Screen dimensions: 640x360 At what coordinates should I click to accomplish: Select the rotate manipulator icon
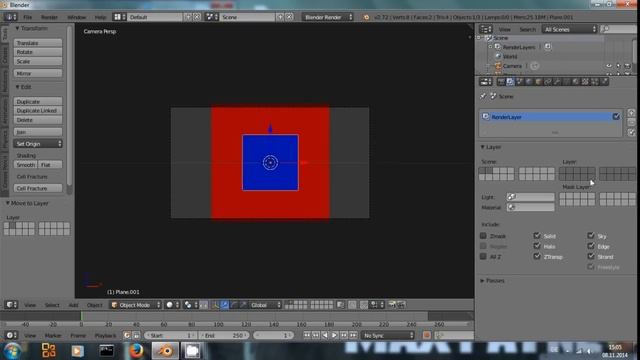[x=234, y=305]
